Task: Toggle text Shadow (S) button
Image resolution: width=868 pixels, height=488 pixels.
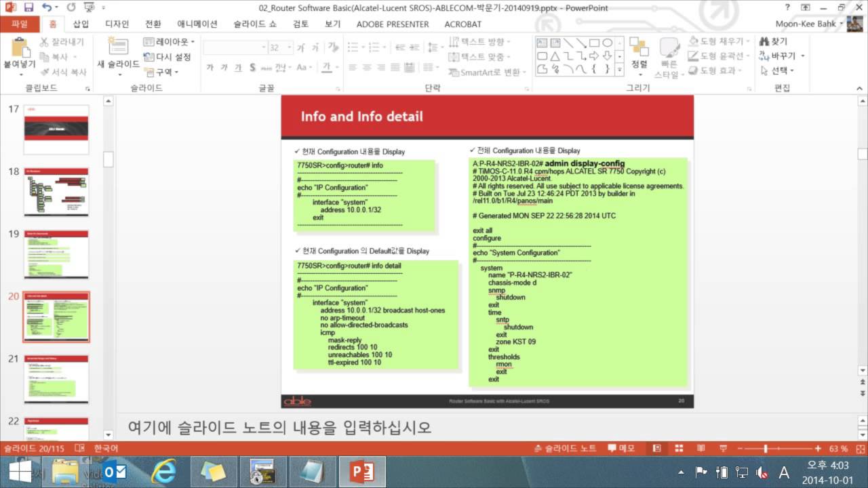Action: [x=252, y=68]
